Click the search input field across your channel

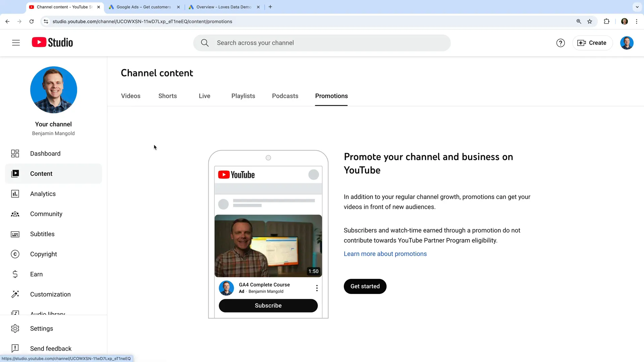322,43
